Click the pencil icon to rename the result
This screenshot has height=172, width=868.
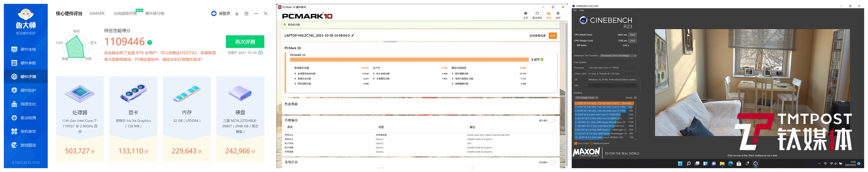tap(353, 35)
